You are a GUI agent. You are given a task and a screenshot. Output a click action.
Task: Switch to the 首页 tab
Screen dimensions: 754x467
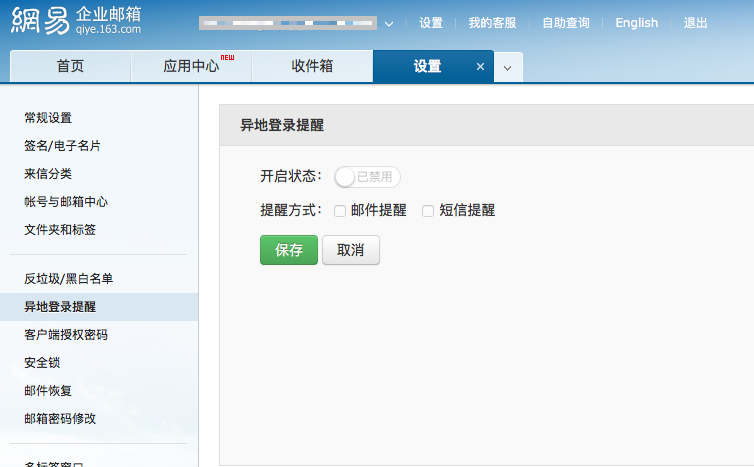point(70,67)
